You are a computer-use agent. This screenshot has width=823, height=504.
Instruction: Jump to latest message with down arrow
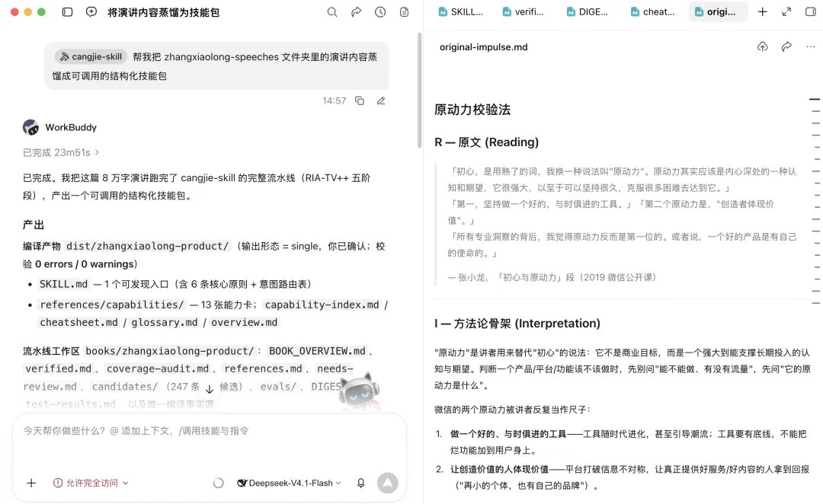[210, 389]
